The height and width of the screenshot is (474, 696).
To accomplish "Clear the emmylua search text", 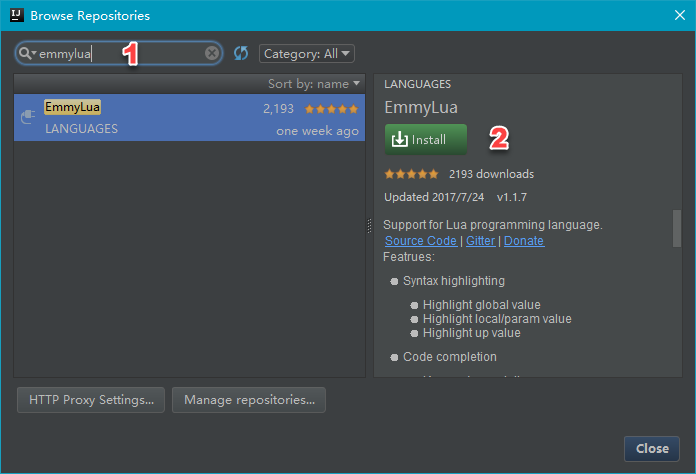I will tap(212, 53).
